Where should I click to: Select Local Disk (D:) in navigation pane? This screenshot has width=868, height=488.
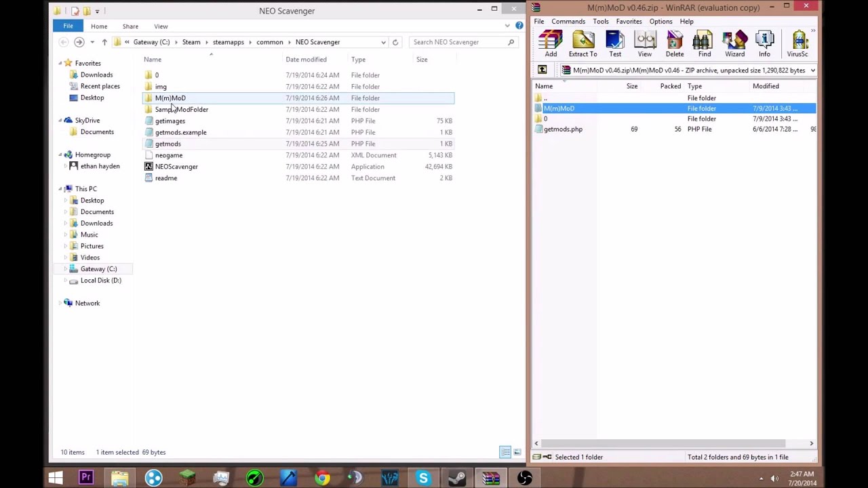pyautogui.click(x=100, y=281)
